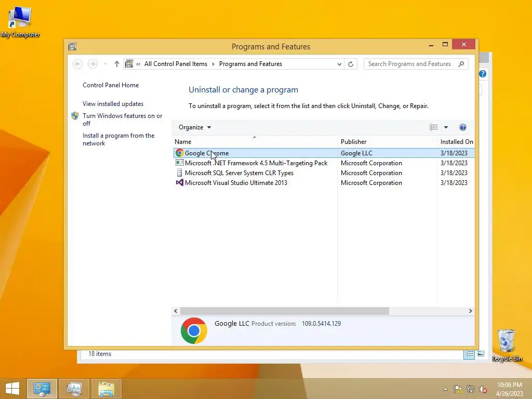532x399 pixels.
Task: Click the .NET Framework 4.5 row icon
Action: pyautogui.click(x=179, y=163)
